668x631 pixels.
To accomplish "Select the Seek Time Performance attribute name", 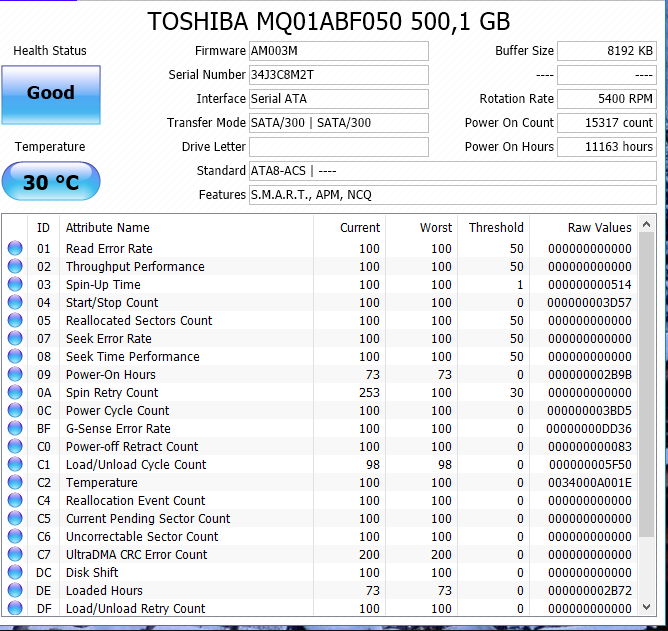I will pos(132,356).
